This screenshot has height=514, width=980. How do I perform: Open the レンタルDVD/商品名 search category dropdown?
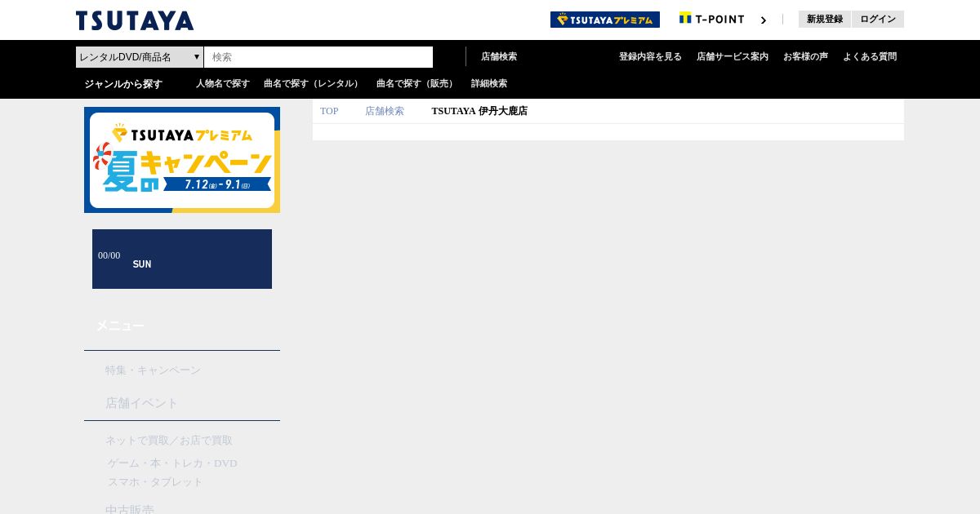pyautogui.click(x=140, y=57)
